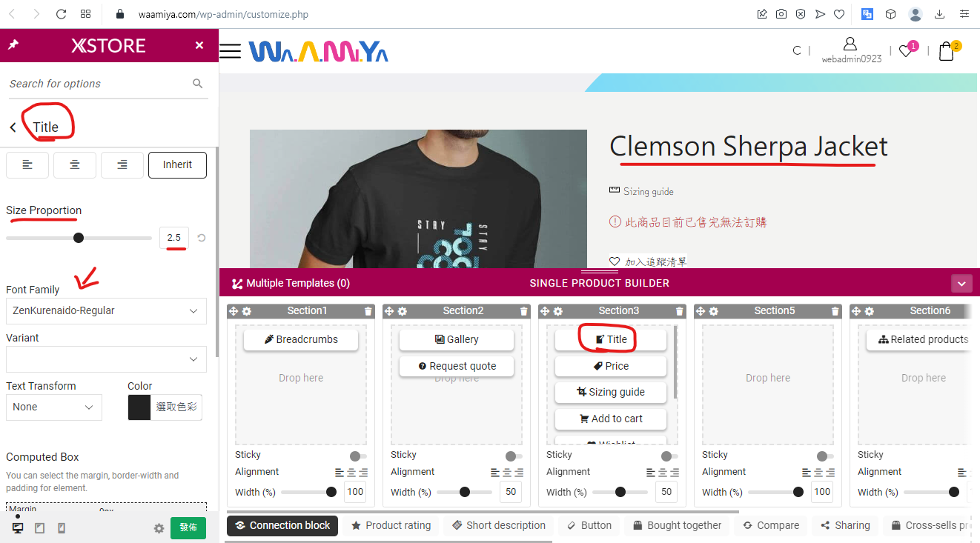Toggle Sticky for Section1

358,456
